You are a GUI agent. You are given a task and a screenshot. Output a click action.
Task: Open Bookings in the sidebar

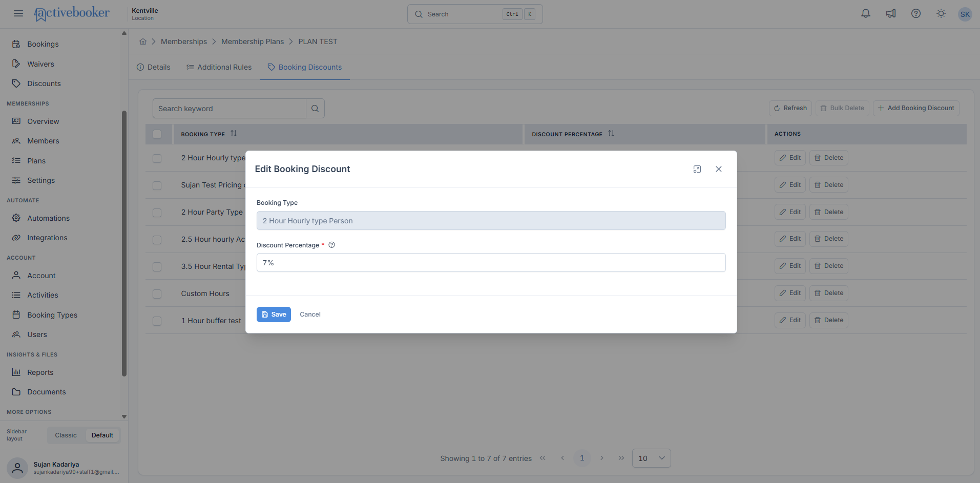43,44
